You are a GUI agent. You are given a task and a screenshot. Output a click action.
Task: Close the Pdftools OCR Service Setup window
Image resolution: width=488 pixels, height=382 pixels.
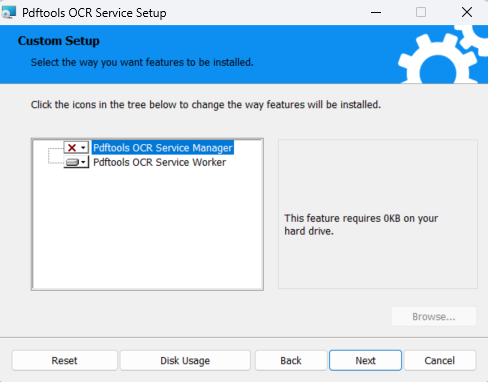click(467, 12)
